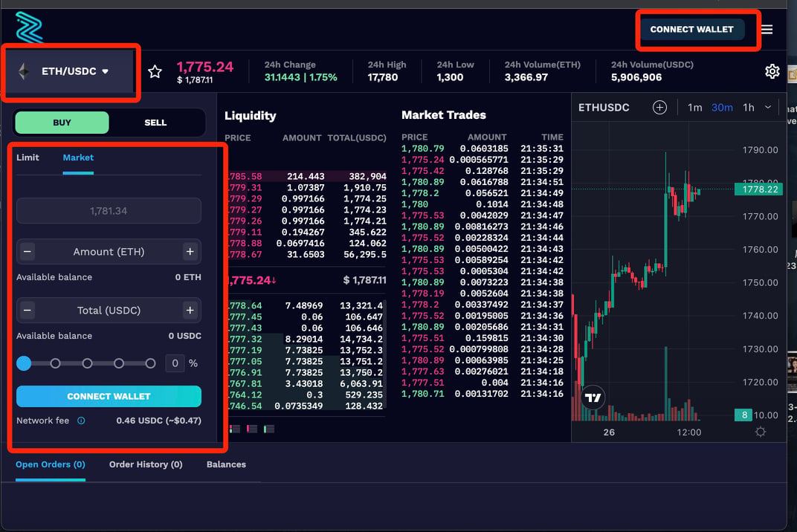
Task: Click the Network fee info icon
Action: [81, 421]
